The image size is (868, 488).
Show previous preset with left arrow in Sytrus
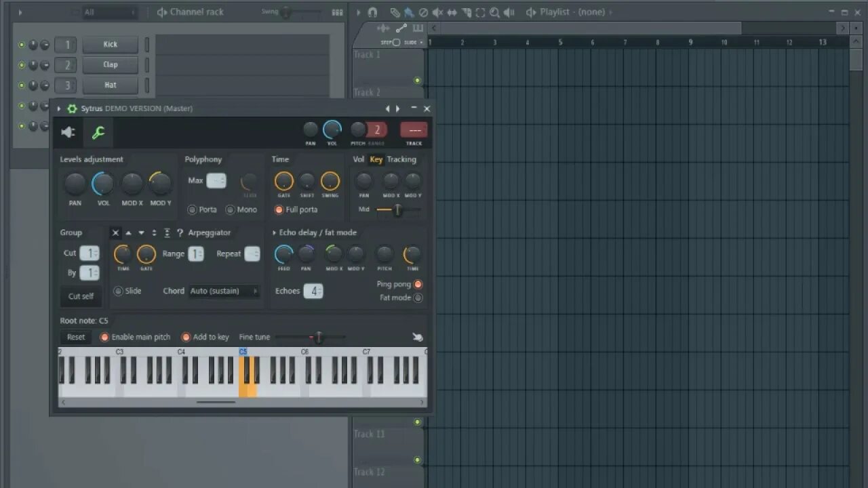pyautogui.click(x=388, y=108)
